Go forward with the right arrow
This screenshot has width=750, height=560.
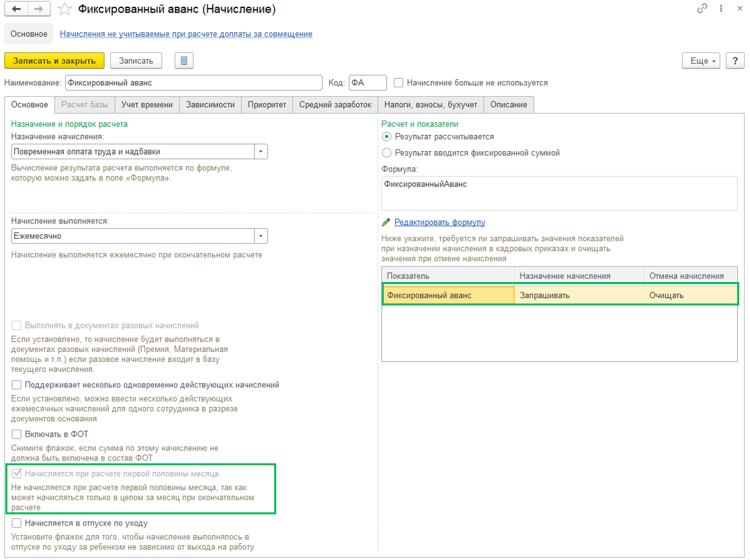[39, 9]
